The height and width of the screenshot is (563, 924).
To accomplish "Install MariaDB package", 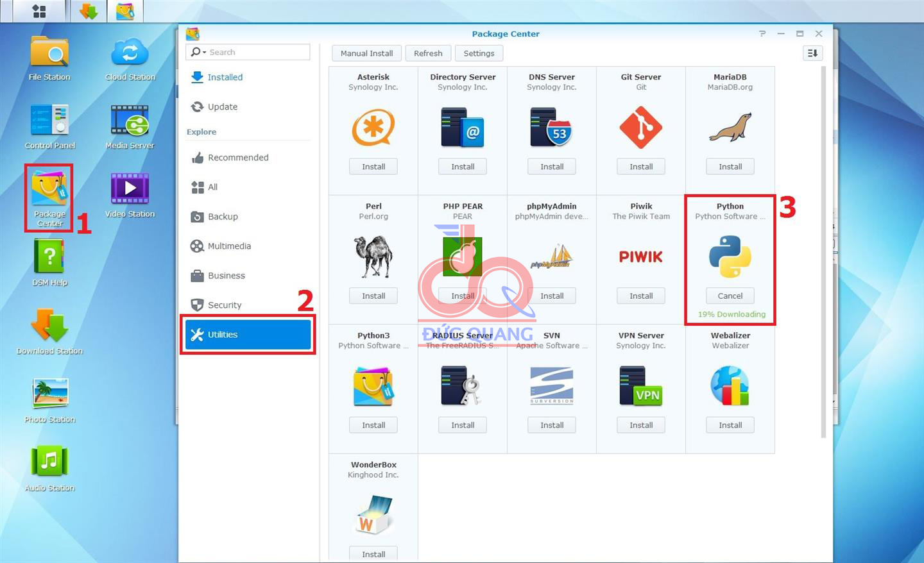I will point(730,167).
